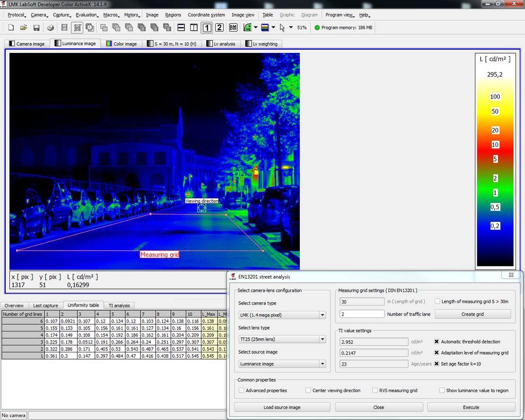Enable Center viewing direction
Screen dimensions: 525x420
tap(308, 391)
